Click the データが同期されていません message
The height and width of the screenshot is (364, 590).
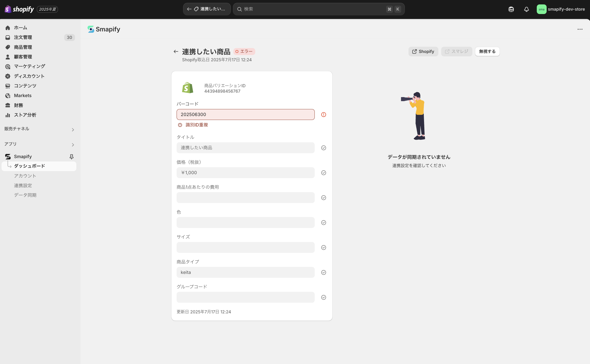[419, 157]
